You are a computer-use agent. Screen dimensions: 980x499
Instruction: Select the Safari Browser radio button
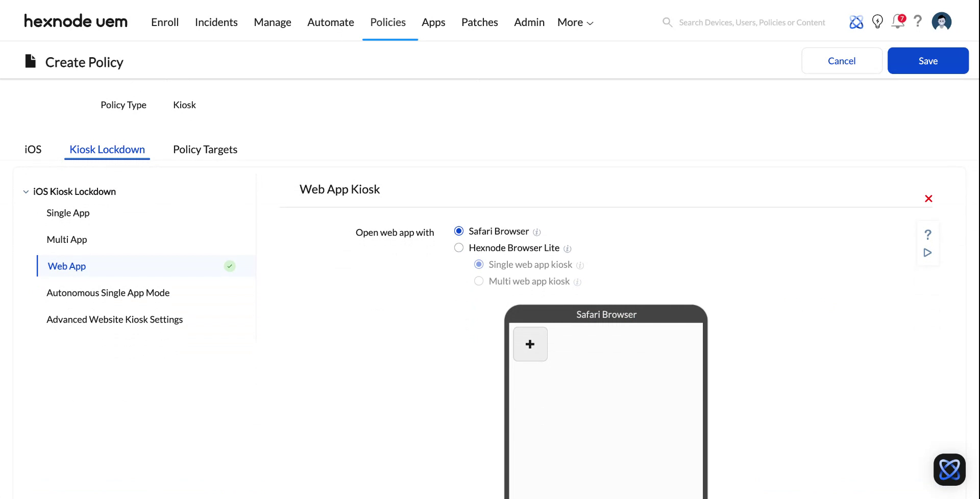[x=459, y=231]
